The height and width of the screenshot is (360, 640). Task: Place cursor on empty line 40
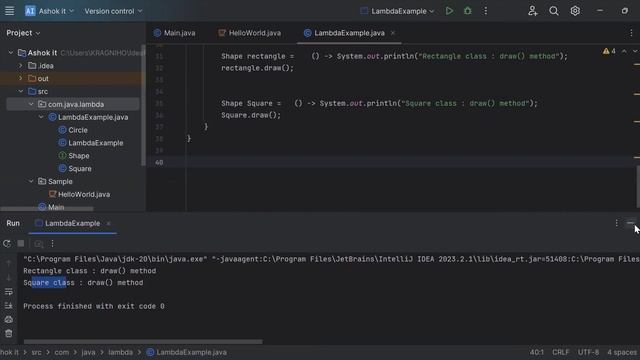(x=392, y=162)
